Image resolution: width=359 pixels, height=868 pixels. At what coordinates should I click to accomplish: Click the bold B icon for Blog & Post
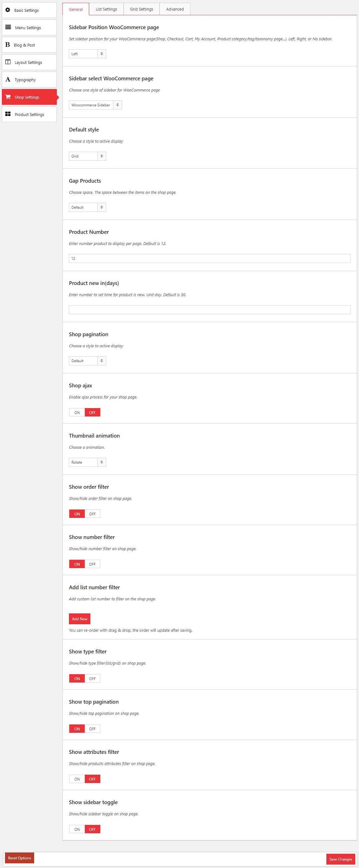coord(7,45)
